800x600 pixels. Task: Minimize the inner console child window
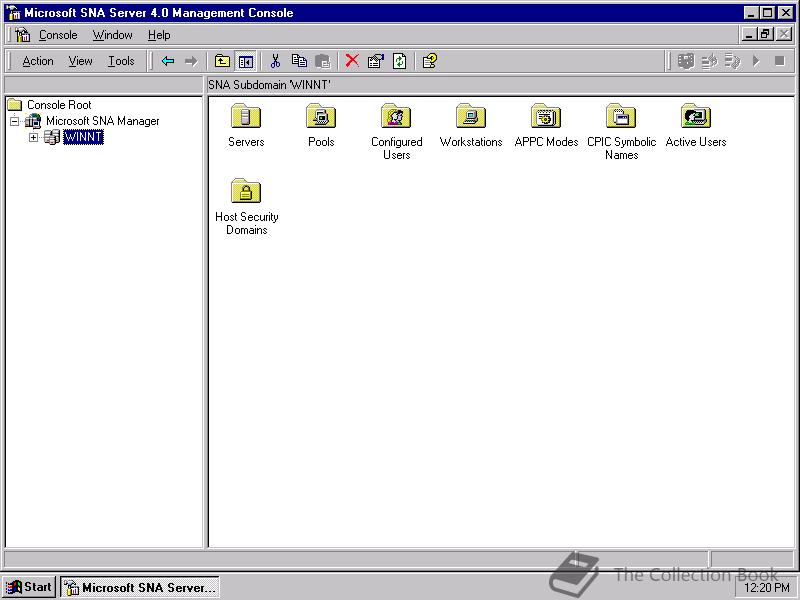748,35
